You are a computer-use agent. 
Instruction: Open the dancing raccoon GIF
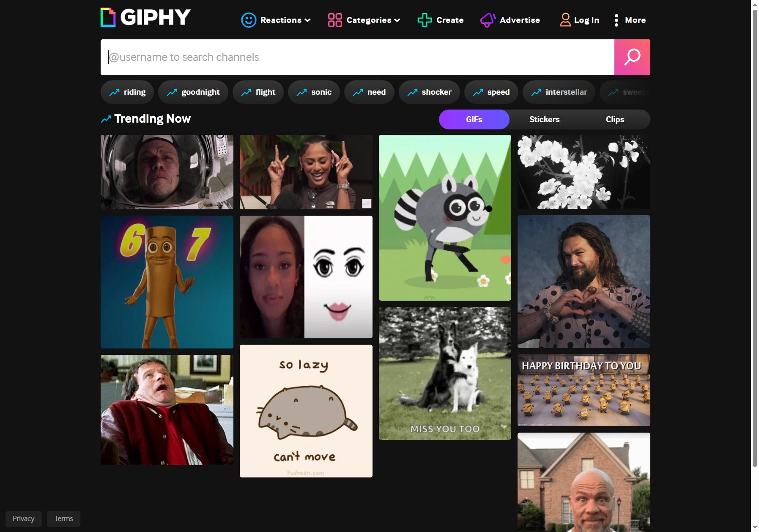[445, 218]
